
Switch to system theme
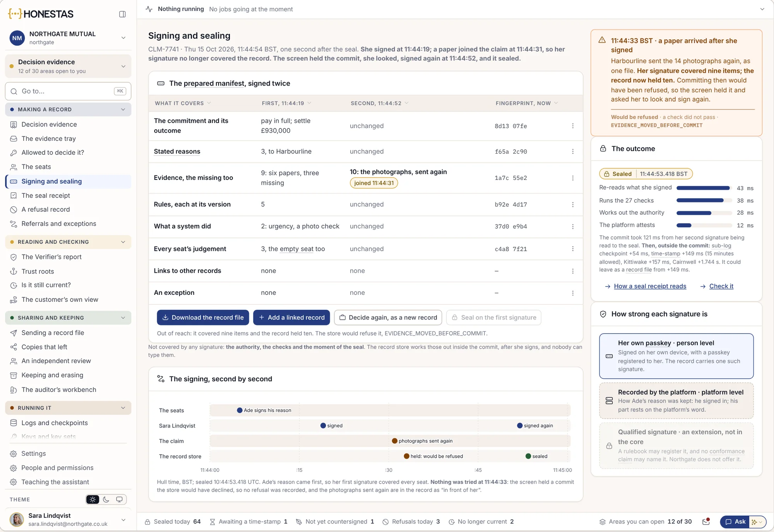119,499
